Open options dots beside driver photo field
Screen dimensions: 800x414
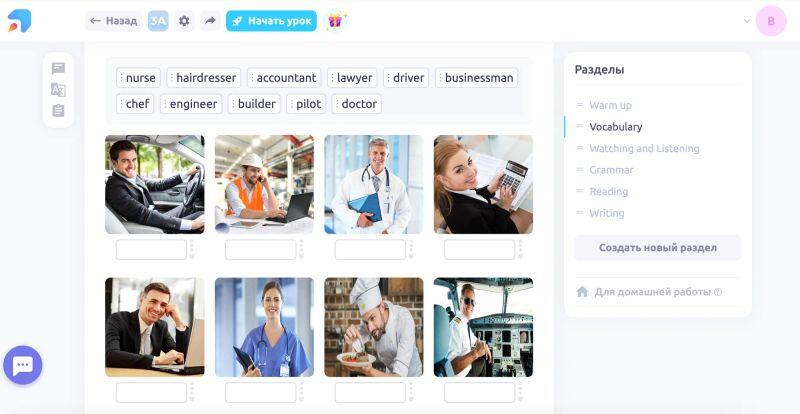coord(192,250)
